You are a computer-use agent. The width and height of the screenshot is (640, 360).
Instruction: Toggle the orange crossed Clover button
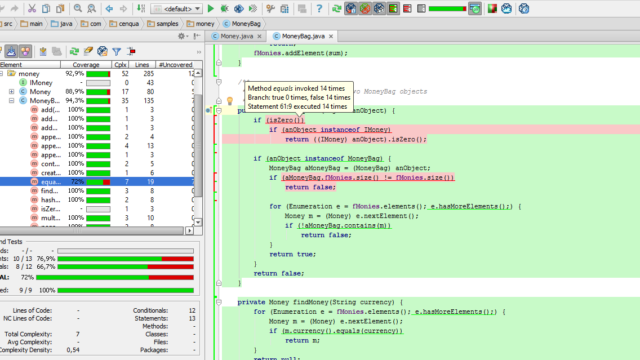coord(365,9)
